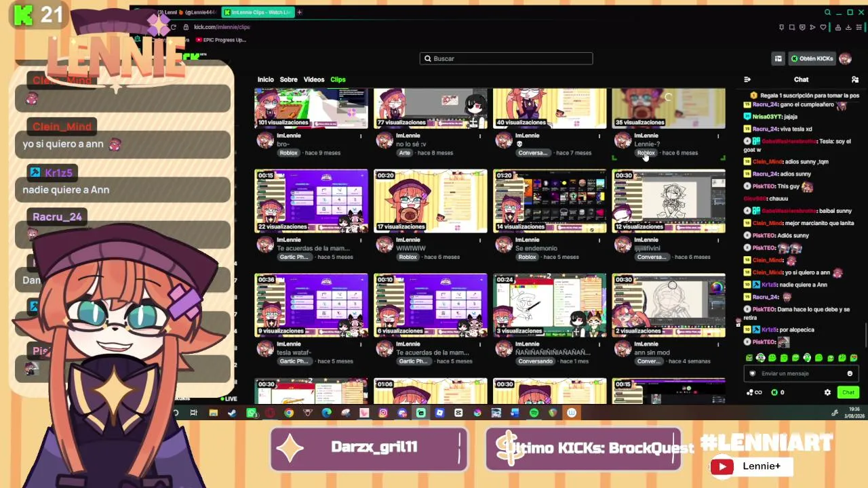Viewport: 868px width, 488px height.
Task: Open options menu for clip 'no lo sé :v'
Action: (479, 136)
